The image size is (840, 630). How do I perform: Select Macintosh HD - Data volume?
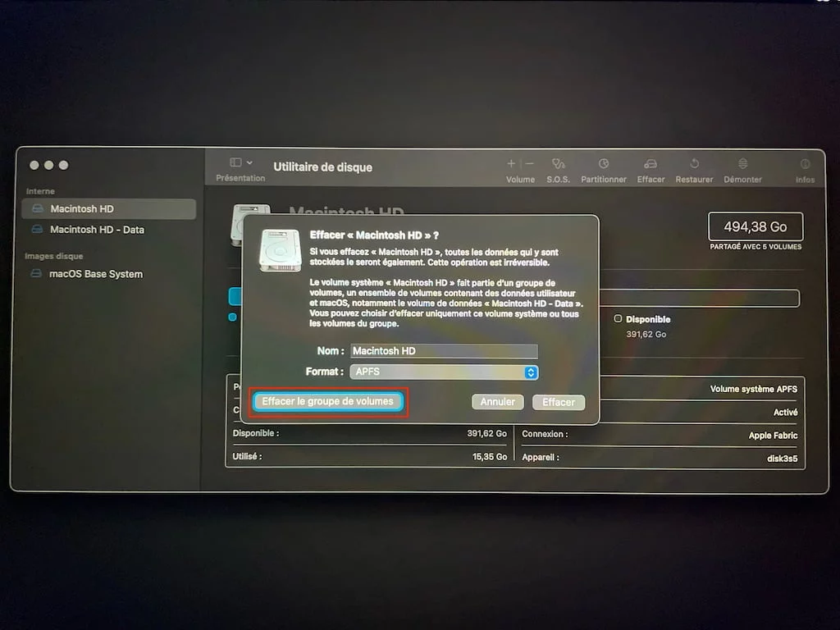click(x=109, y=230)
